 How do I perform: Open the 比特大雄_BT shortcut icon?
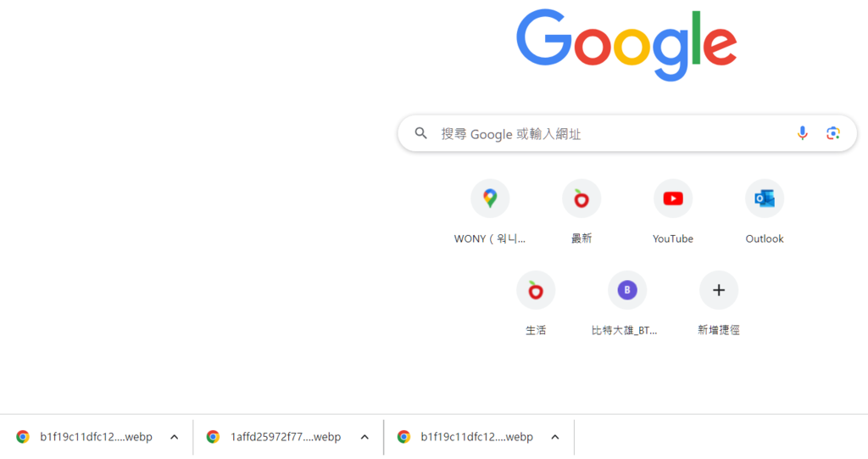627,290
